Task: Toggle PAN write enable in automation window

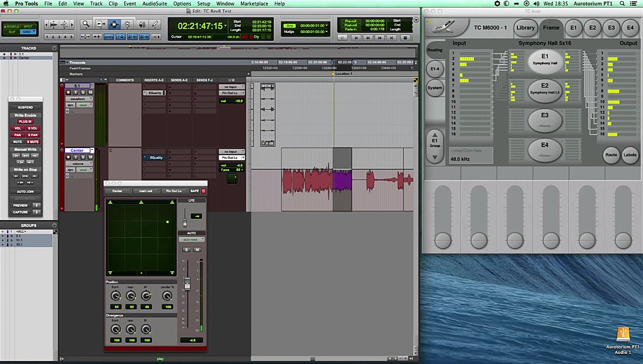Action: (x=18, y=135)
